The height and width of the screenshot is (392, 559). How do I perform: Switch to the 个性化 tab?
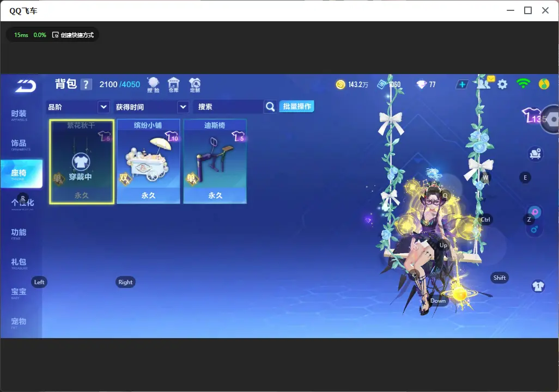click(22, 203)
